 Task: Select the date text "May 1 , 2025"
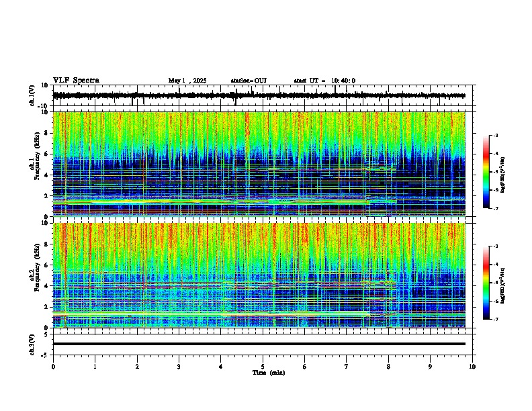tap(187, 81)
